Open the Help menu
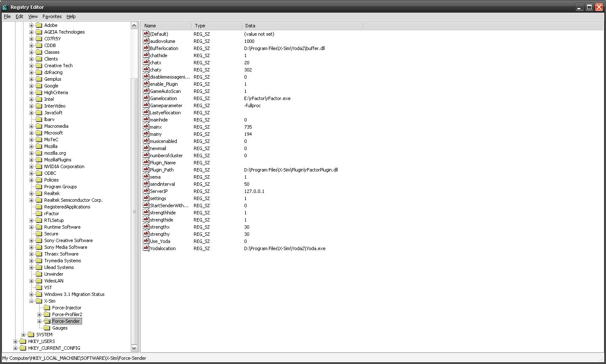Image resolution: width=606 pixels, height=364 pixels. click(71, 16)
